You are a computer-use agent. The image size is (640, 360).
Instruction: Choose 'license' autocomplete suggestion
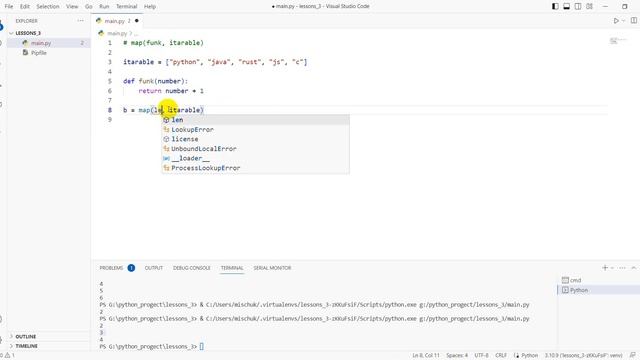(x=256, y=139)
